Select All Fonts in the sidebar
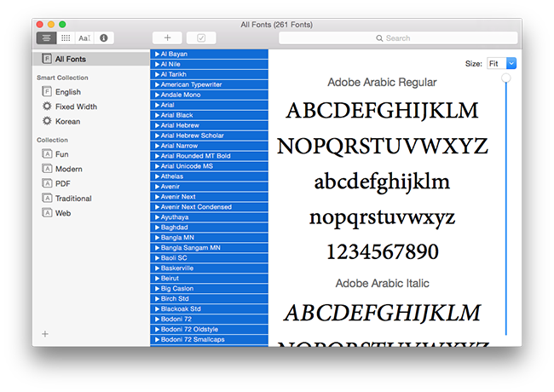 click(x=70, y=60)
